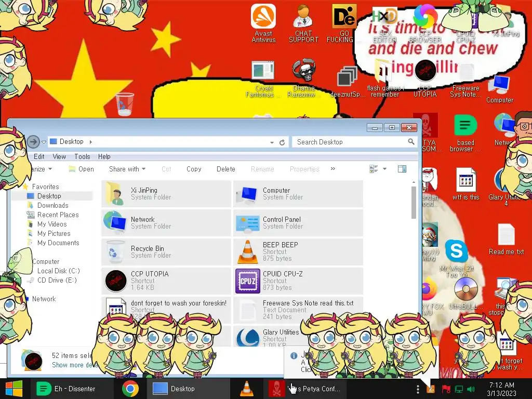Expand Organize dropdown menu
The height and width of the screenshot is (399, 532).
[x=42, y=169]
